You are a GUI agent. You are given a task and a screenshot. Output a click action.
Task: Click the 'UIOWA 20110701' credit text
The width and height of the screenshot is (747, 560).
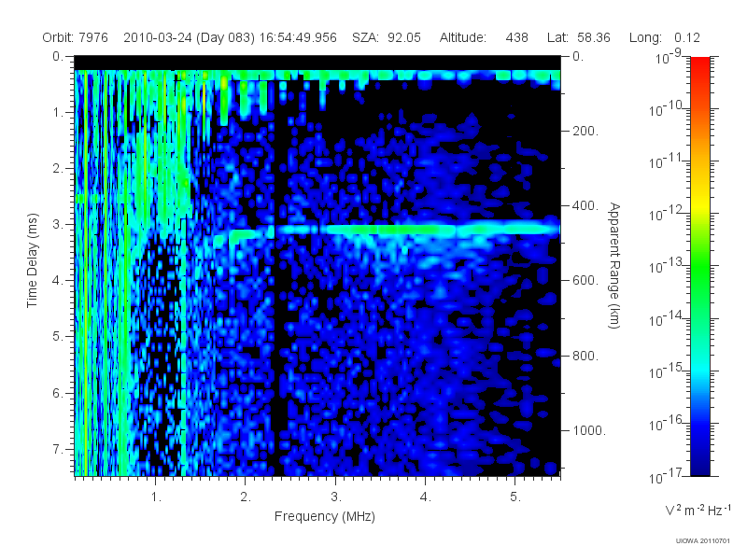[x=703, y=541]
